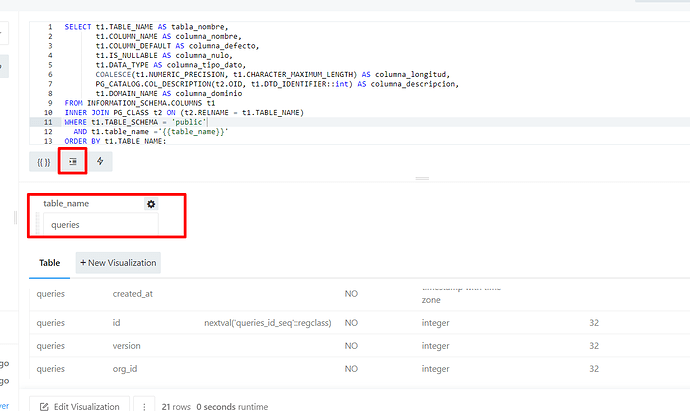The image size is (690, 411).
Task: Click the 'org_id' cell
Action: [x=125, y=368]
